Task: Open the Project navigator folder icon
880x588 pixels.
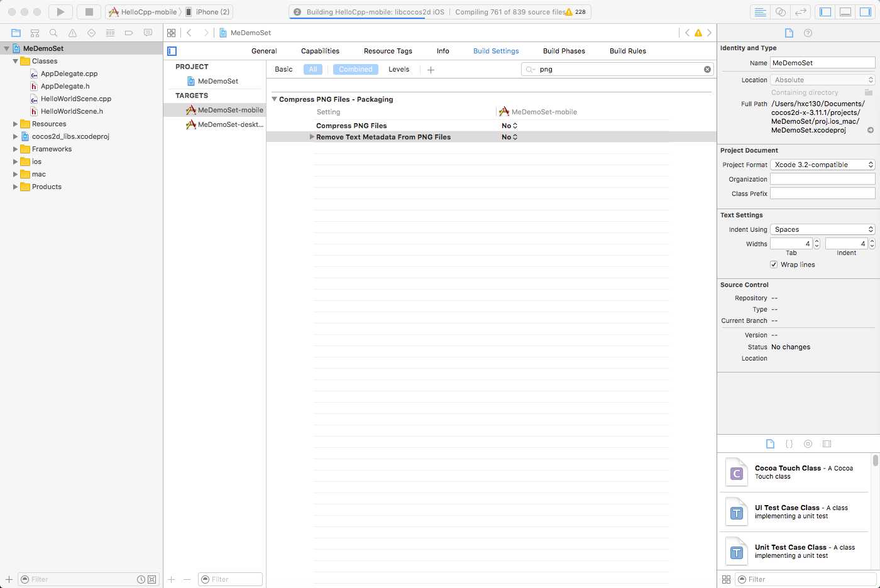Action: (16, 33)
